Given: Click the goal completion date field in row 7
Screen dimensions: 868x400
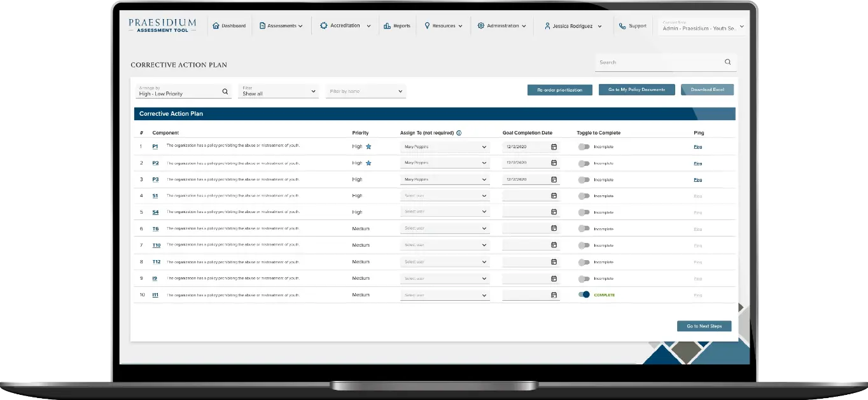Looking at the screenshot, I should [525, 245].
